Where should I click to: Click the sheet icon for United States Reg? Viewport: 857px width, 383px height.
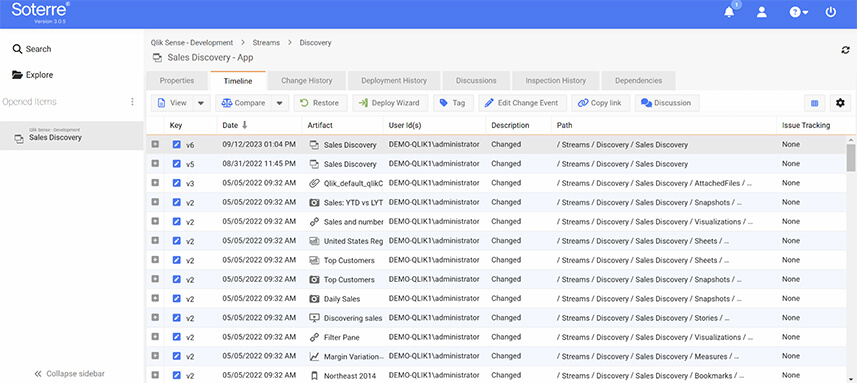[x=314, y=241]
